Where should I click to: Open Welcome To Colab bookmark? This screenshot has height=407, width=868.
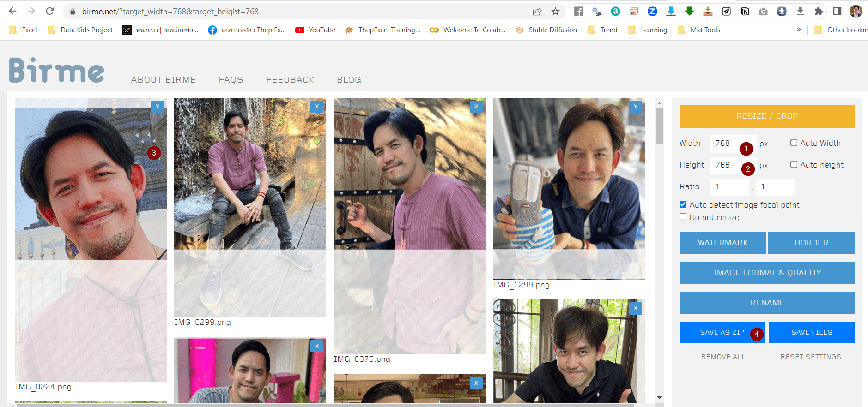[467, 30]
